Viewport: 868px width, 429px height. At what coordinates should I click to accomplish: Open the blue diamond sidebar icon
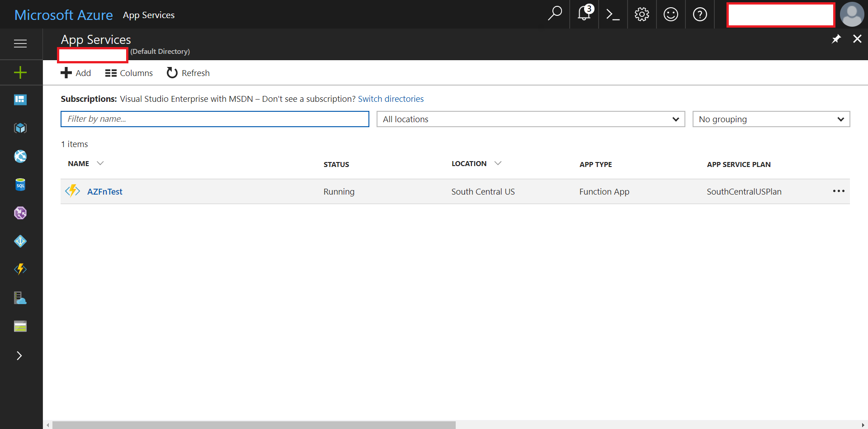tap(20, 241)
